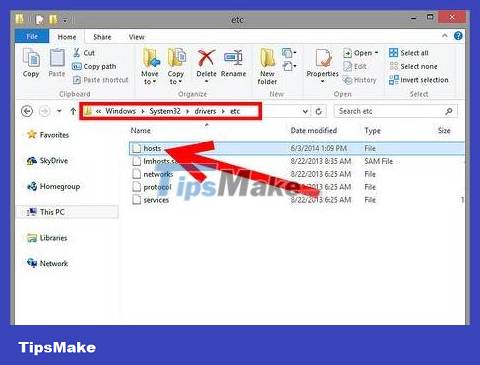Go forward with the Forward arrow
The image size is (480, 365).
click(44, 111)
